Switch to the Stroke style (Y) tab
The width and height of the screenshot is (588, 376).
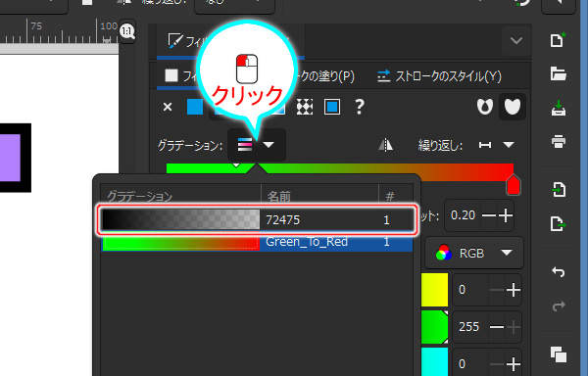[439, 76]
